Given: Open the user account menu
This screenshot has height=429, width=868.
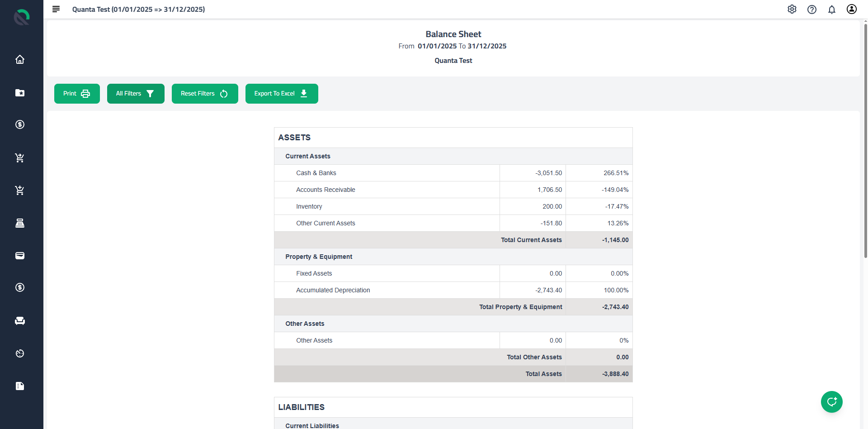Looking at the screenshot, I should (852, 9).
